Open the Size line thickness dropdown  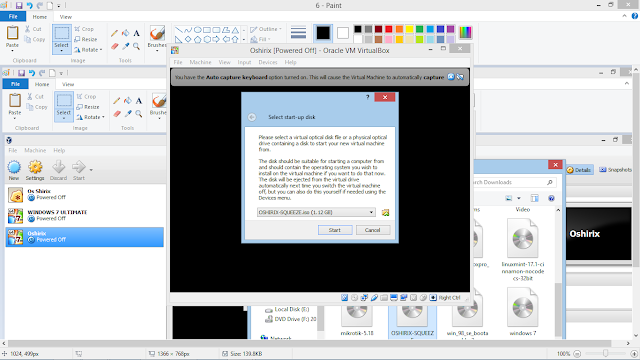298,33
